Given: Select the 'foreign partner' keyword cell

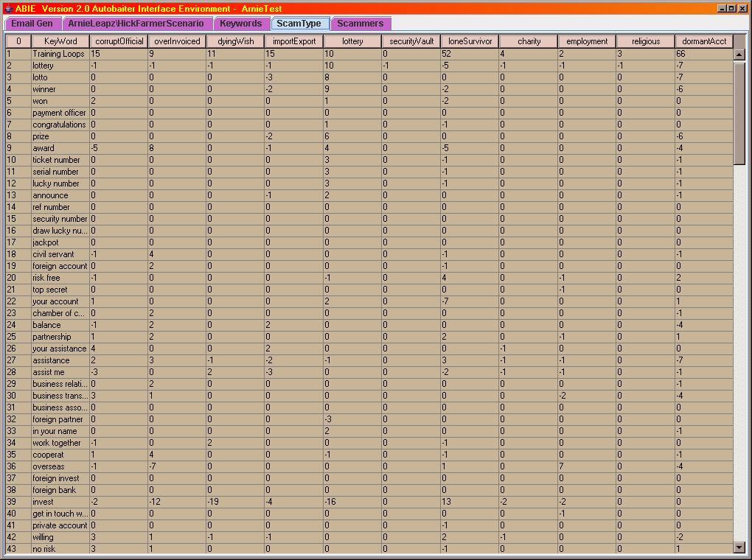Looking at the screenshot, I should pos(60,419).
